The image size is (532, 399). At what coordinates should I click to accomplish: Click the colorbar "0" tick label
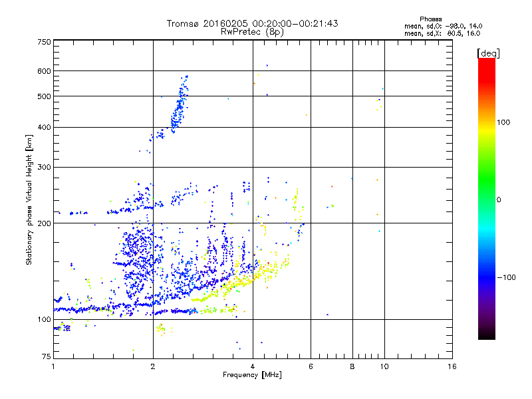[498, 200]
